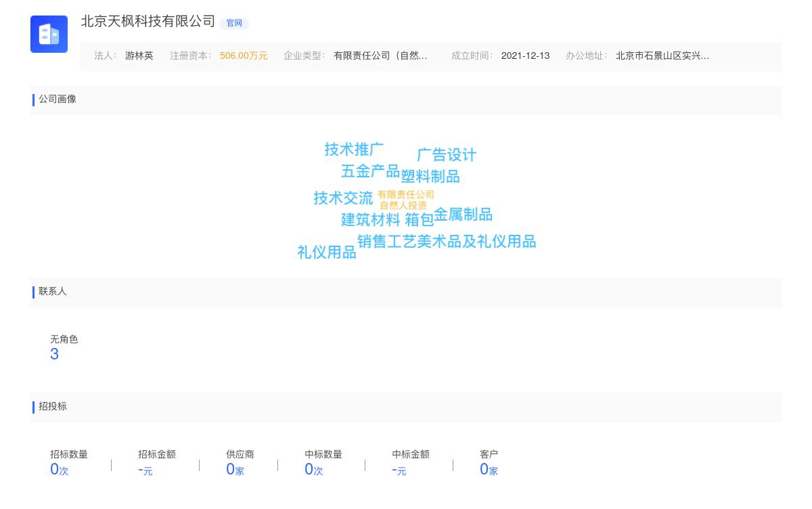The image size is (812, 509).
Task: Click the 招标数量 label
Action: point(69,455)
